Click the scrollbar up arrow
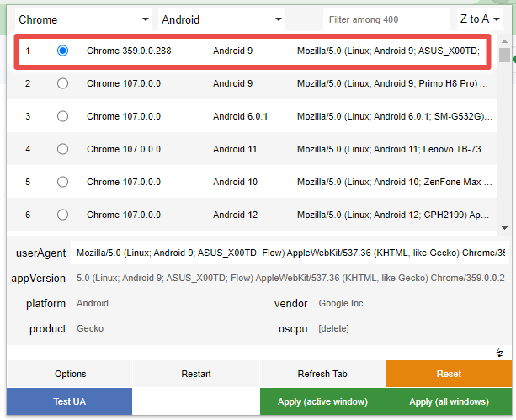The height and width of the screenshot is (420, 516). click(x=504, y=39)
